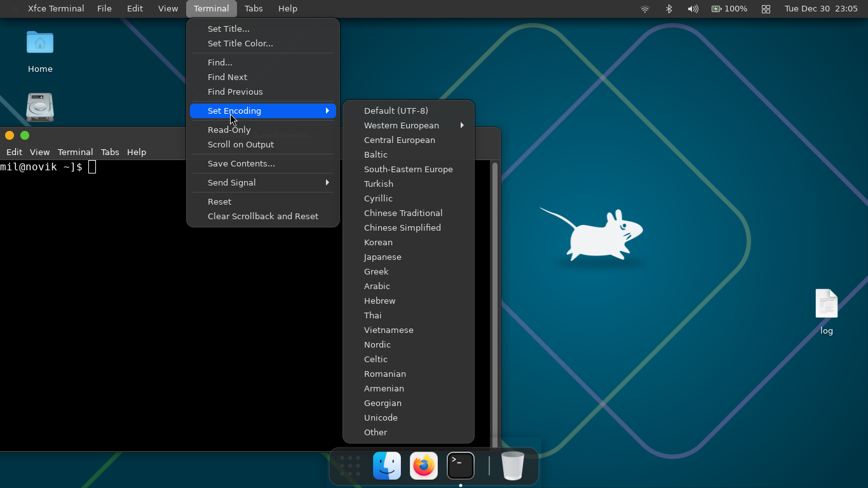Click the battery 100% indicator

tap(729, 9)
